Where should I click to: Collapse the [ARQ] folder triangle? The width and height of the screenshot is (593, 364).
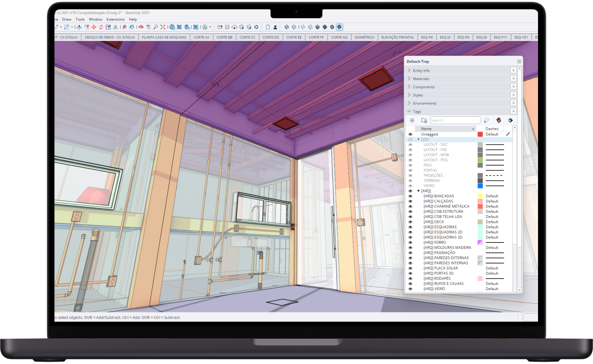click(418, 191)
